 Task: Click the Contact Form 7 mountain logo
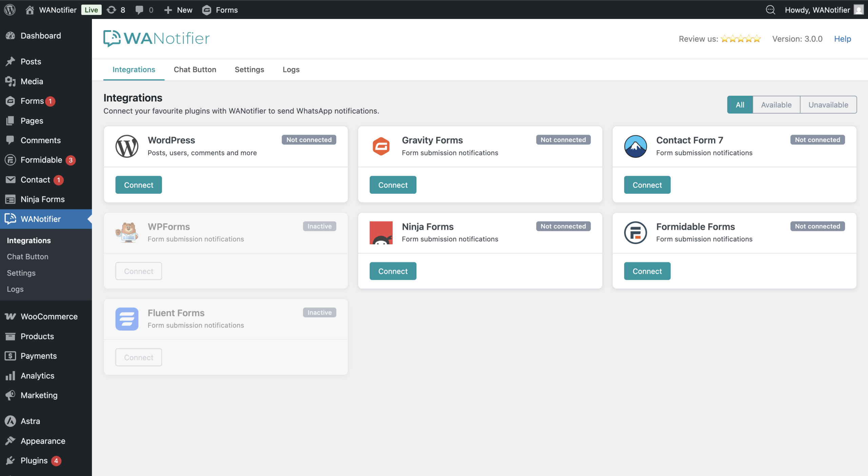click(x=635, y=146)
